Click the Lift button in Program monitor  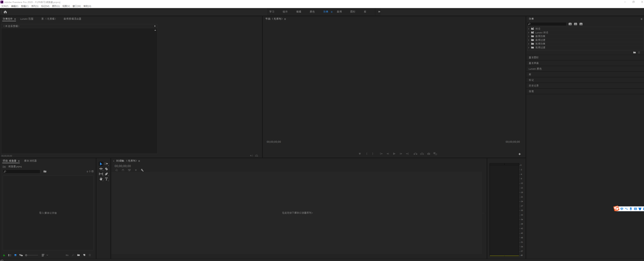tap(416, 154)
